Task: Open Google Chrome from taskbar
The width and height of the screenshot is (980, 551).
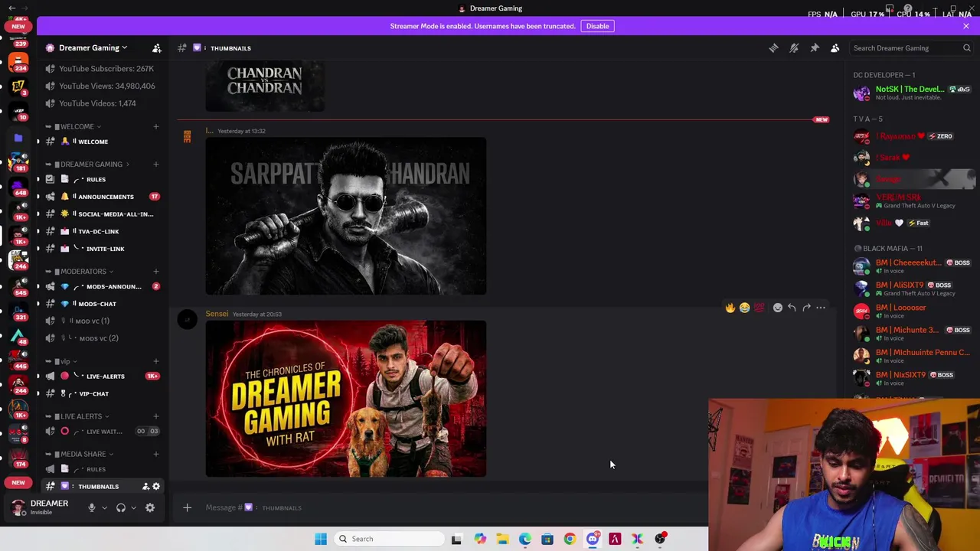Action: pos(570,539)
